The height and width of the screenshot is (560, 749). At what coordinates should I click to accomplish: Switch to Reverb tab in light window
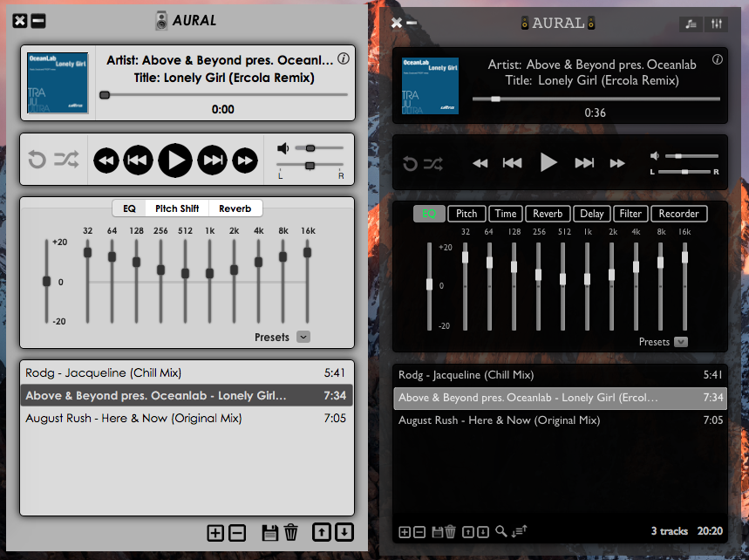click(235, 208)
